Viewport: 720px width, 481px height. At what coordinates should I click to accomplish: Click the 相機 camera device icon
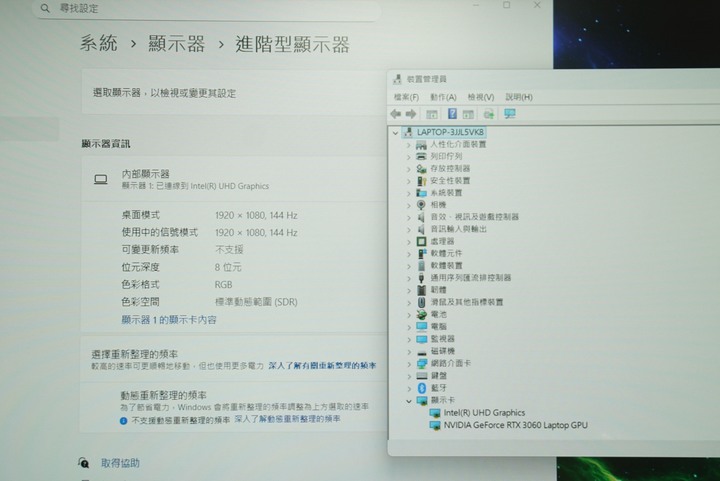[x=421, y=205]
